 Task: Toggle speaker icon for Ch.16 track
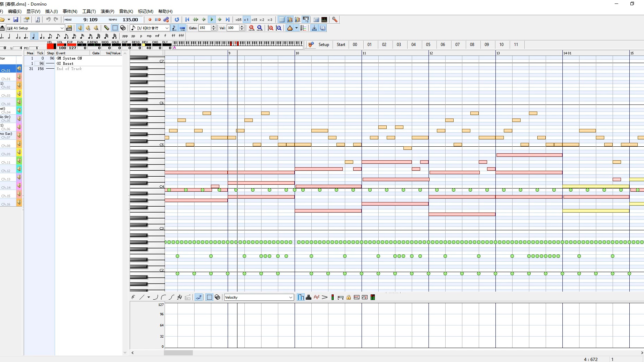(x=19, y=202)
